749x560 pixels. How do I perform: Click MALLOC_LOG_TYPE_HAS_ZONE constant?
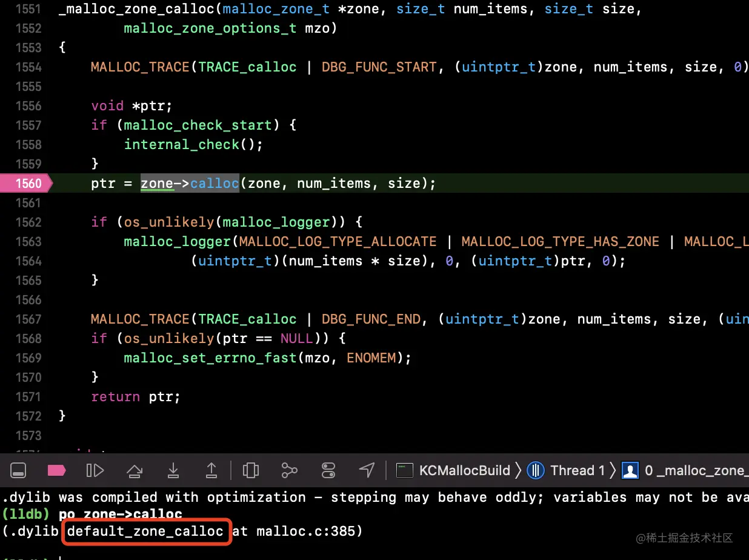(561, 241)
